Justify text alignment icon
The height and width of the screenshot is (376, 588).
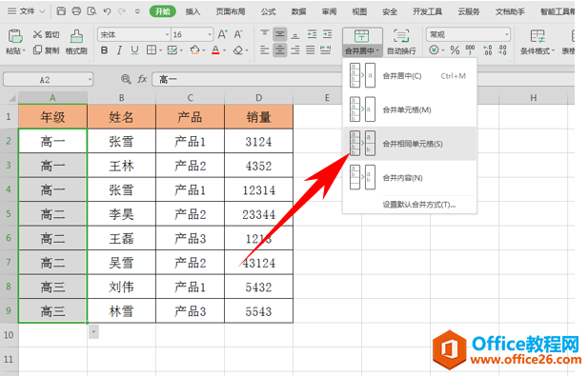pyautogui.click(x=310, y=49)
